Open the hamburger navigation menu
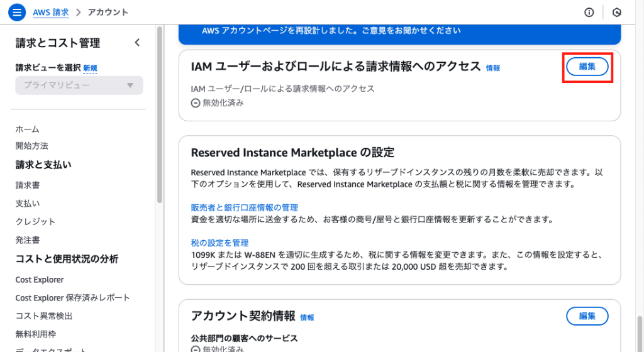Viewport: 644px width, 352px height. click(x=17, y=13)
